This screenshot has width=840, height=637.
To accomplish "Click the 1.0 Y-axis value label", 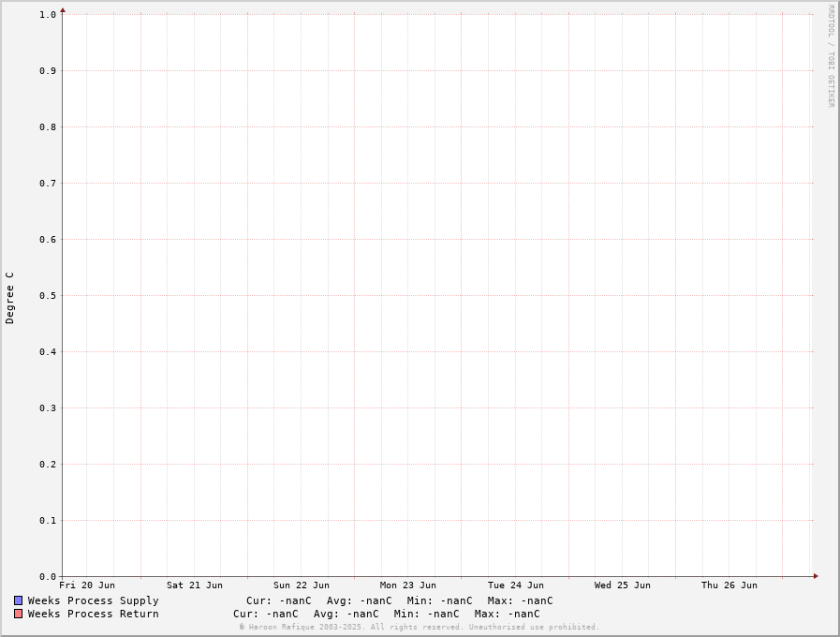I will (48, 14).
